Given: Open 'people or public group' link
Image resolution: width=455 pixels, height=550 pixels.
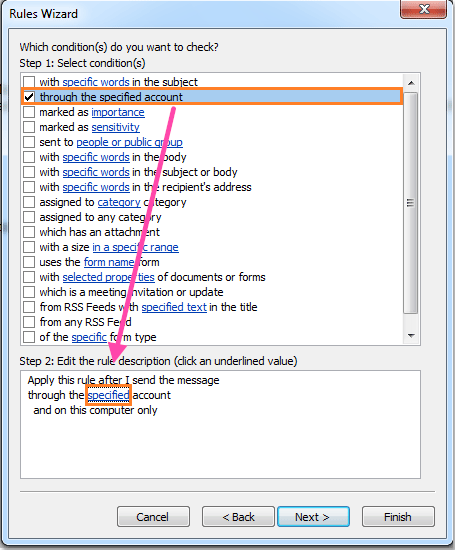Looking at the screenshot, I should tap(129, 142).
